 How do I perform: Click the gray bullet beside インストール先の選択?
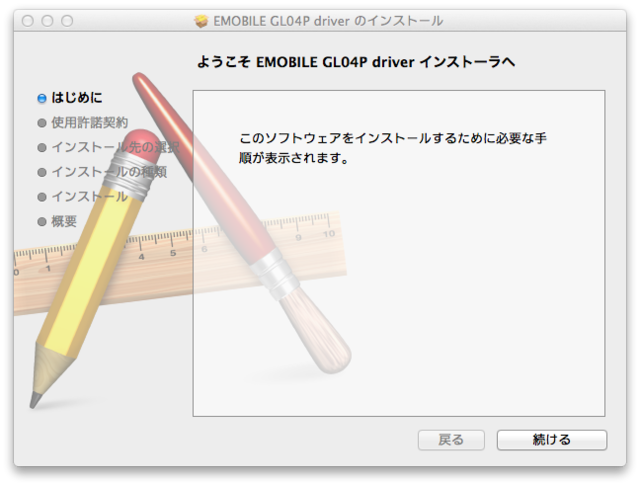(42, 148)
